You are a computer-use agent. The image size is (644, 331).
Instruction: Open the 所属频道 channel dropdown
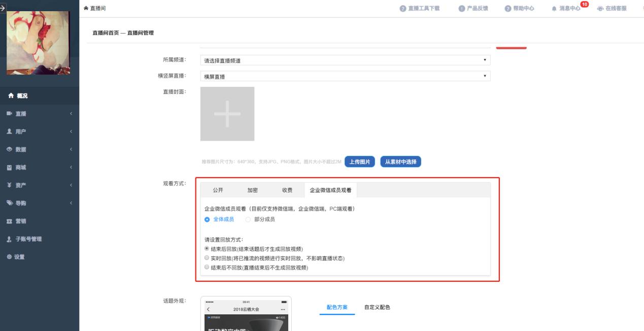tap(346, 60)
